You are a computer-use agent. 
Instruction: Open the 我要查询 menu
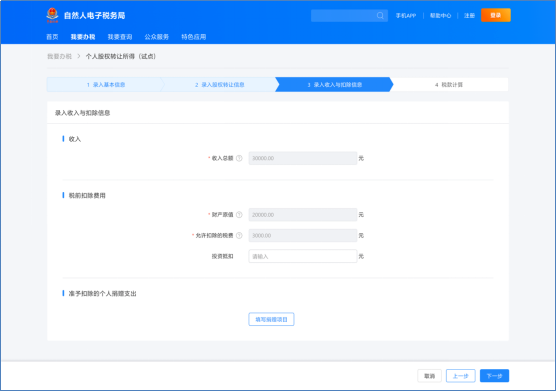pos(120,37)
